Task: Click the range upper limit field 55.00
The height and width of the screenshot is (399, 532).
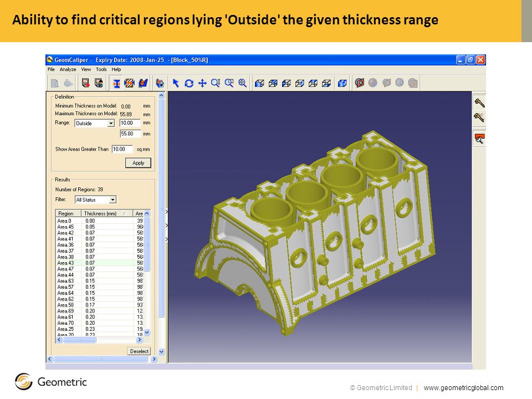Action: [x=130, y=134]
